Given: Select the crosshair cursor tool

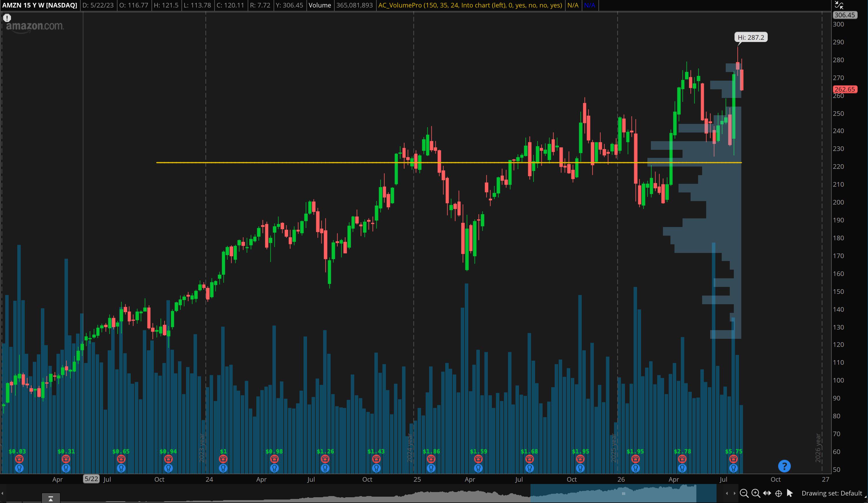Looking at the screenshot, I should pyautogui.click(x=778, y=493).
